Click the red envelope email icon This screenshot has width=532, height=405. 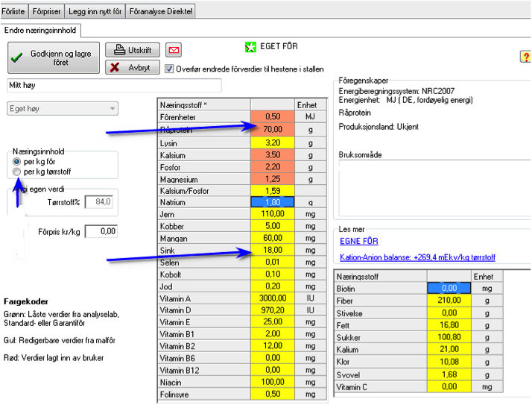click(x=174, y=50)
